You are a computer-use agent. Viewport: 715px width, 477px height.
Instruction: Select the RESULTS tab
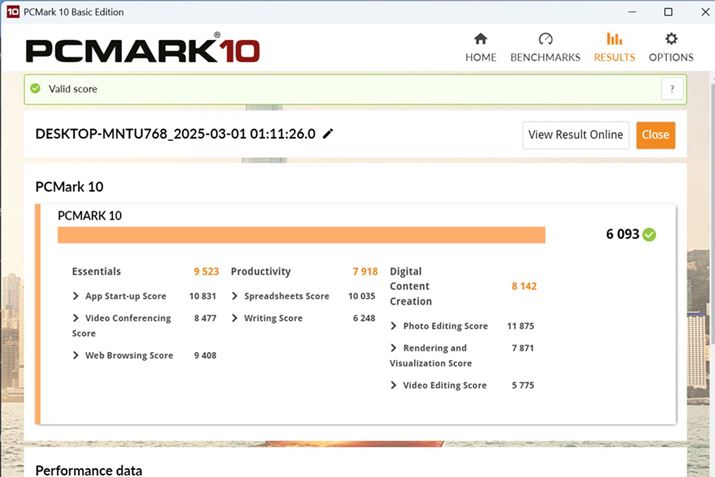click(x=614, y=47)
